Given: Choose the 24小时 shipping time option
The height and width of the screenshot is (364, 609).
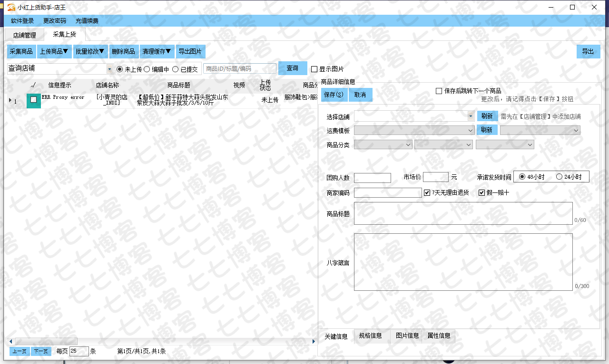Looking at the screenshot, I should (559, 177).
